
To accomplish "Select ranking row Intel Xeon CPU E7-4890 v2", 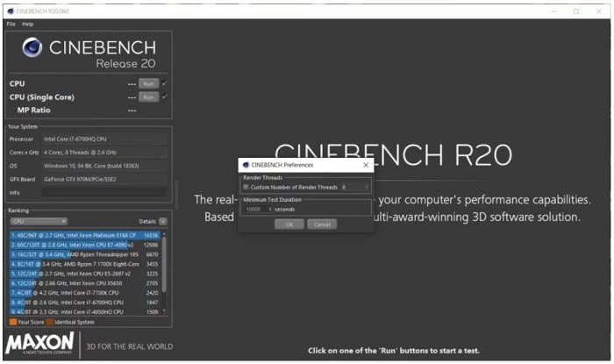I will (85, 245).
